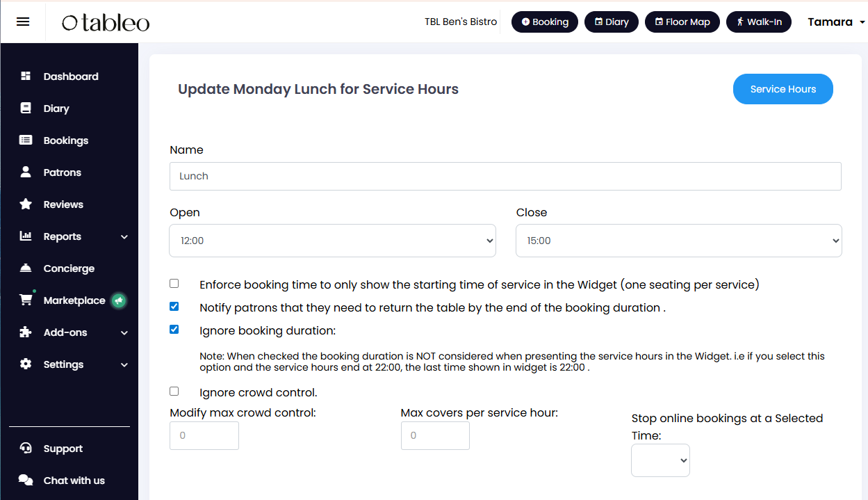Click the Add-ons puzzle piece icon
This screenshot has width=868, height=500.
pyautogui.click(x=26, y=332)
